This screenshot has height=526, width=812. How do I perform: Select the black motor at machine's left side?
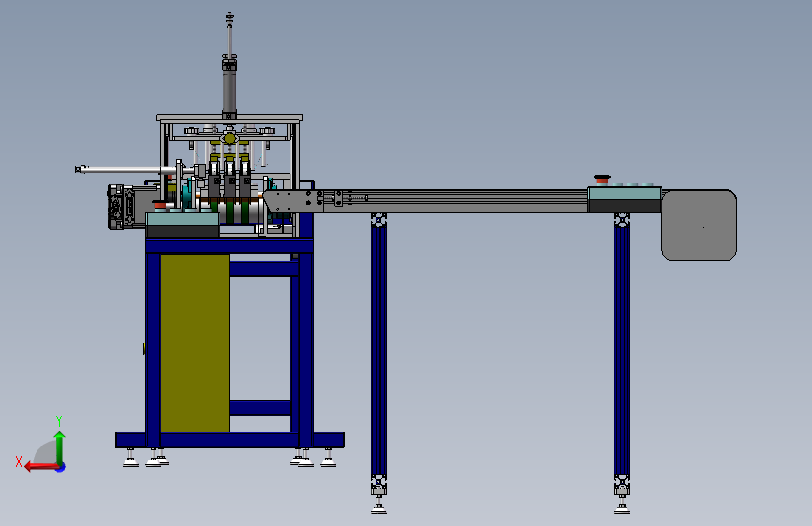(122, 207)
